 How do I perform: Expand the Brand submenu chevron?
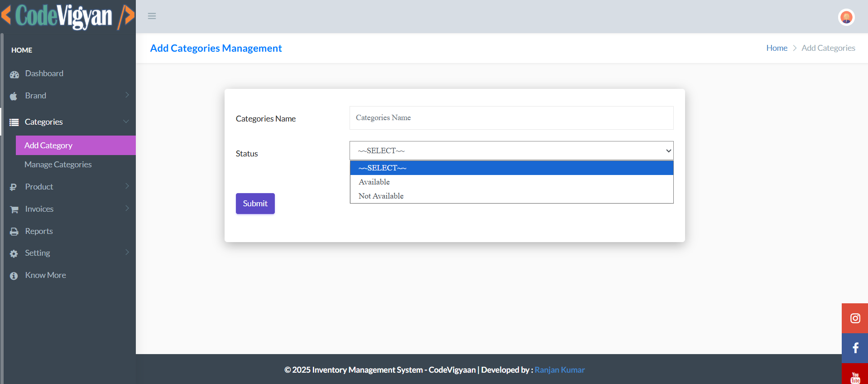point(127,95)
